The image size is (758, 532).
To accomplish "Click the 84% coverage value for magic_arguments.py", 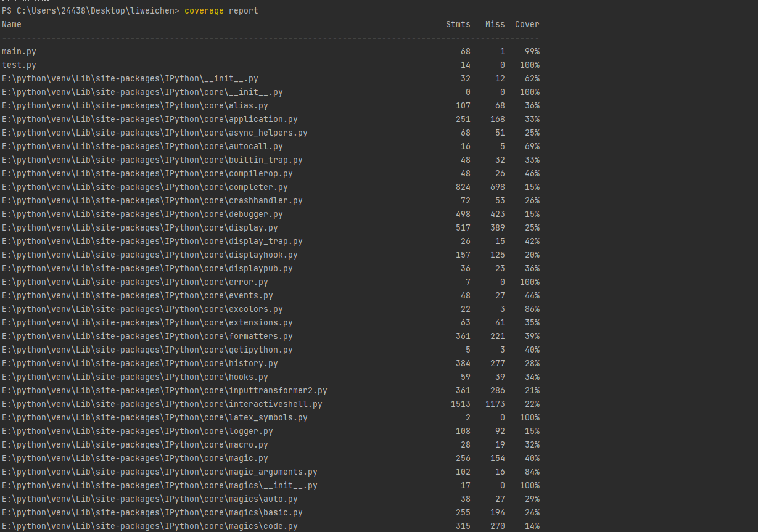I will pyautogui.click(x=532, y=472).
